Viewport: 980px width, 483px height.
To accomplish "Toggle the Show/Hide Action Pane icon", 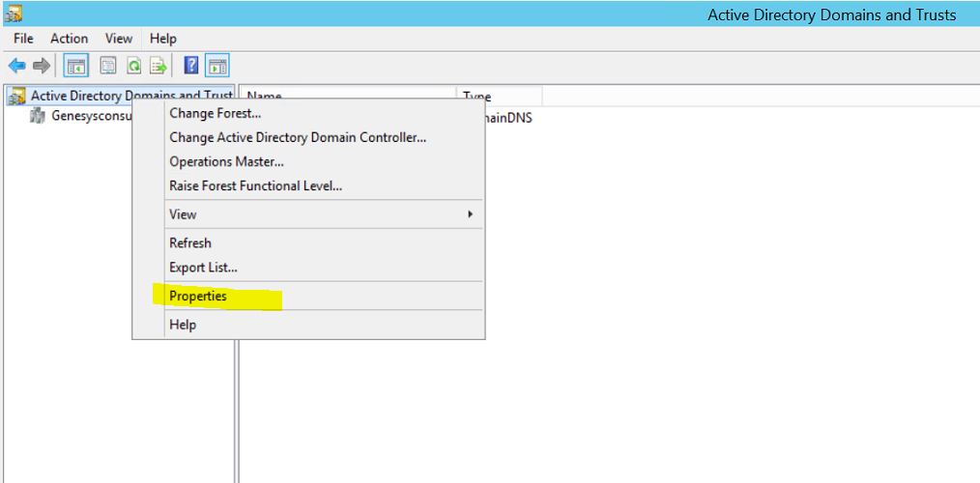I will (217, 66).
